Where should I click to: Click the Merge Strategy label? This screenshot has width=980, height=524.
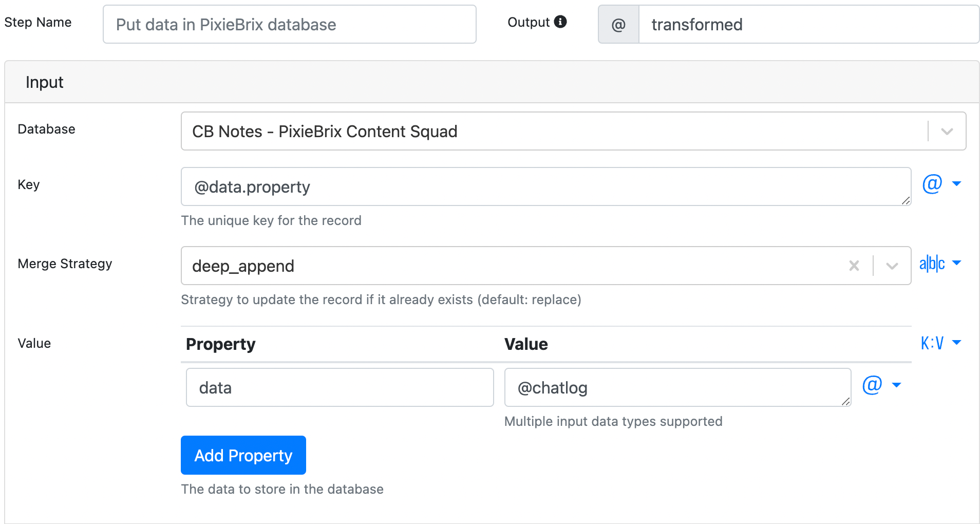tap(65, 264)
